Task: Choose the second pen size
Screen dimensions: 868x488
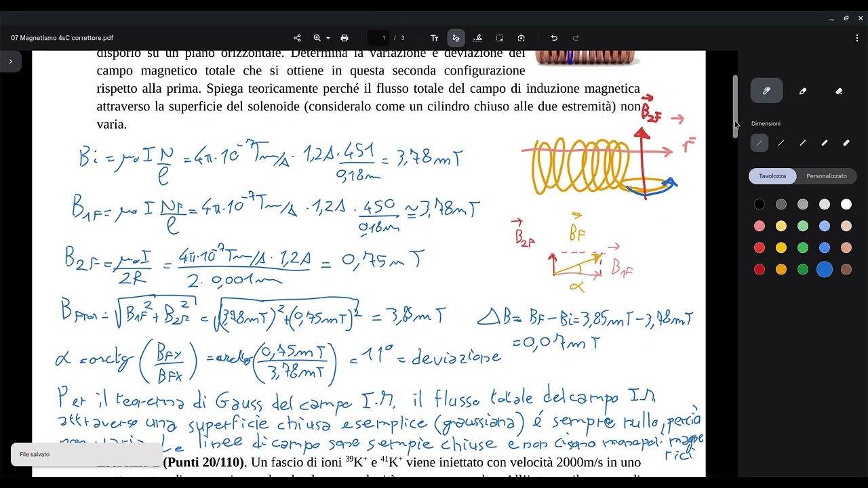Action: [781, 143]
